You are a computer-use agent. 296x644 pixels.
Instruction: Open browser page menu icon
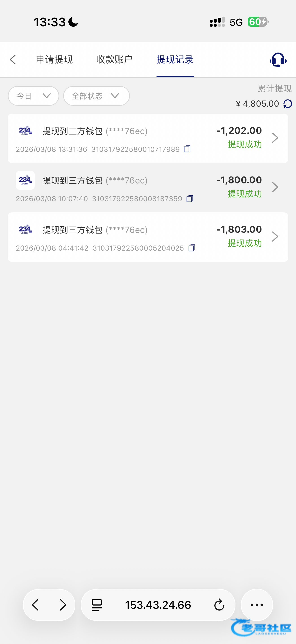pyautogui.click(x=97, y=605)
